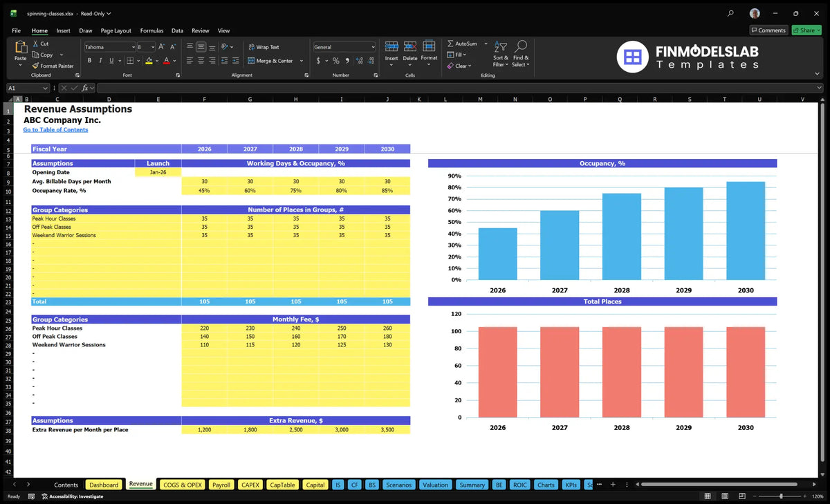The image size is (830, 504).
Task: Align text to bottom icon
Action: (x=212, y=47)
